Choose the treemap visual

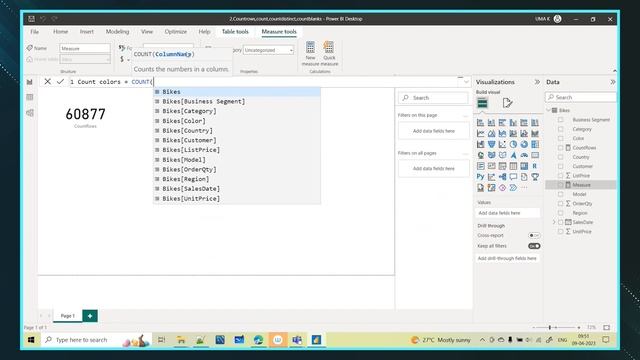[x=535, y=144]
